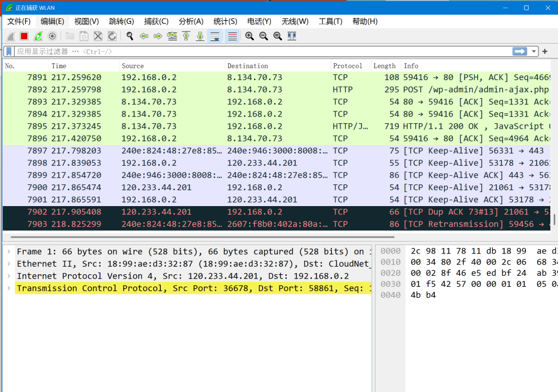Apply the display filter arrow button
Viewport: 558px width, 392px height.
point(520,51)
